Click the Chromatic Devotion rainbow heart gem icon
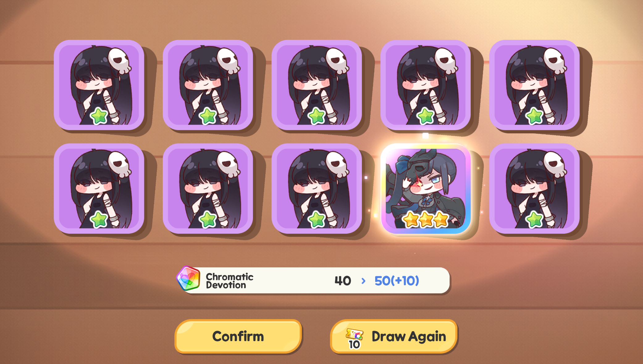 [188, 278]
